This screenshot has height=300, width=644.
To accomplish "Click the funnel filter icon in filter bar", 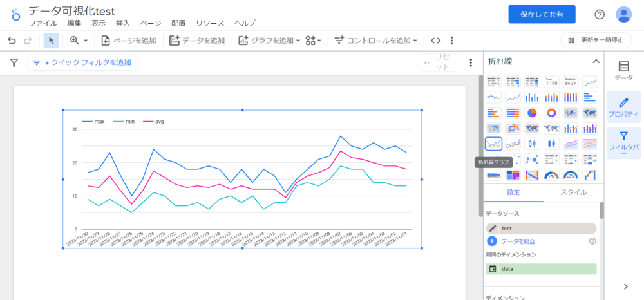I will pyautogui.click(x=14, y=63).
